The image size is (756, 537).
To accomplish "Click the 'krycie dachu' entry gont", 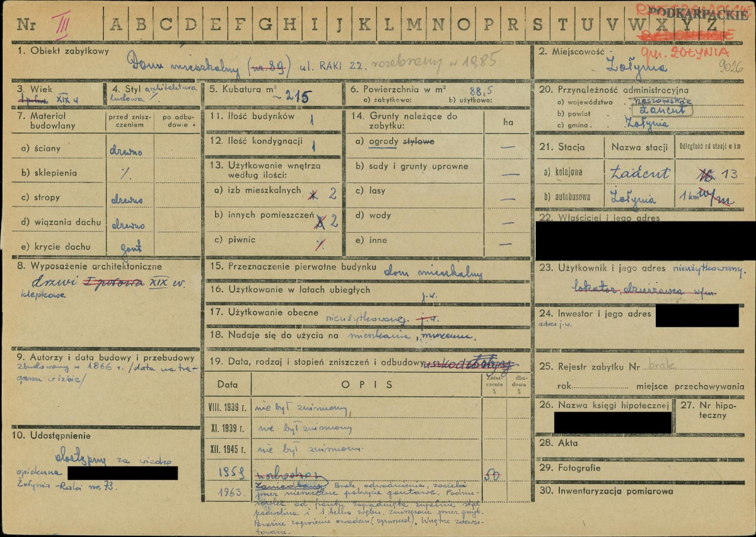I will point(131,247).
